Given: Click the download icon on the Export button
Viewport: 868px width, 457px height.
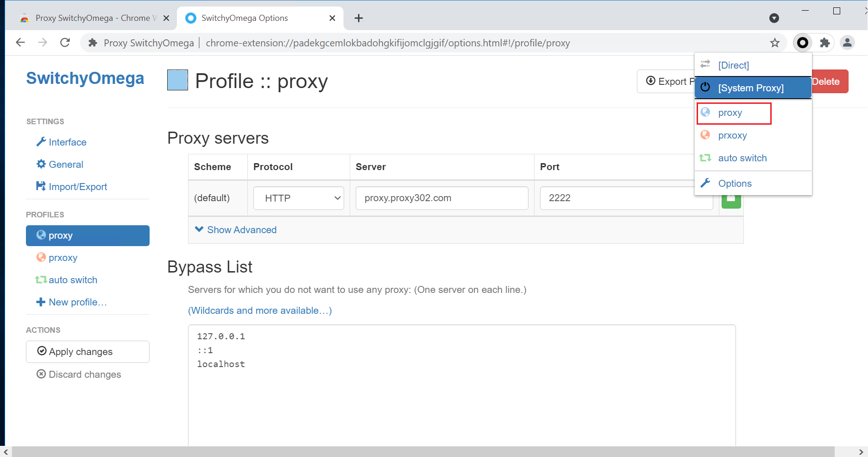Looking at the screenshot, I should click(x=650, y=81).
